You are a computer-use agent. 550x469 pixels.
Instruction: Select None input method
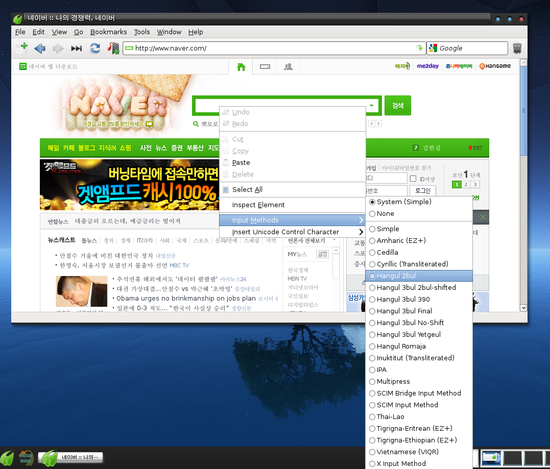point(419,214)
